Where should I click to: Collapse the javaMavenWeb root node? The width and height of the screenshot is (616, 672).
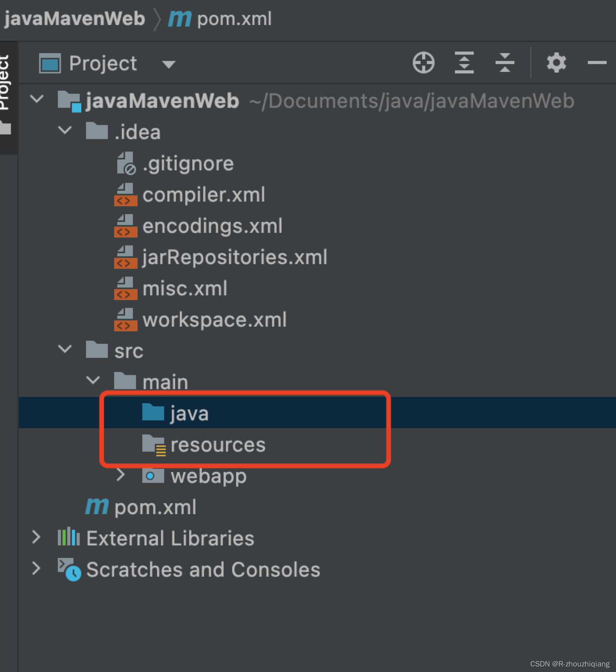pos(37,99)
